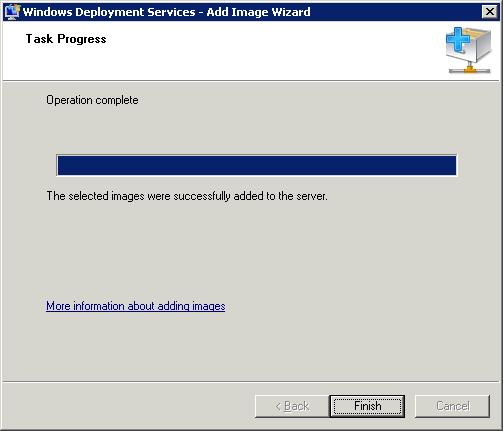Click the Windows Deployment Services title bar icon
This screenshot has width=503, height=431.
coord(13,12)
